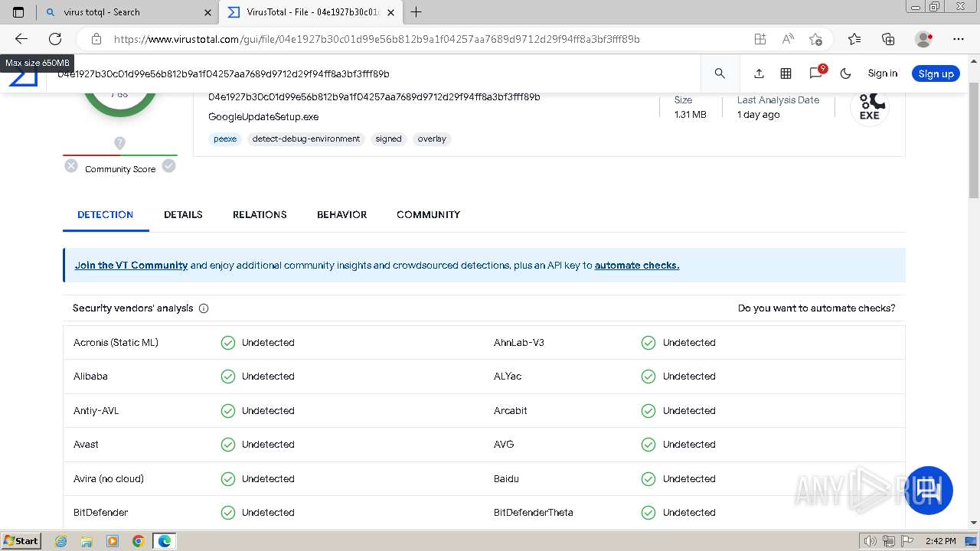This screenshot has width=980, height=551.
Task: Open the COMMUNITY tab
Action: point(428,214)
